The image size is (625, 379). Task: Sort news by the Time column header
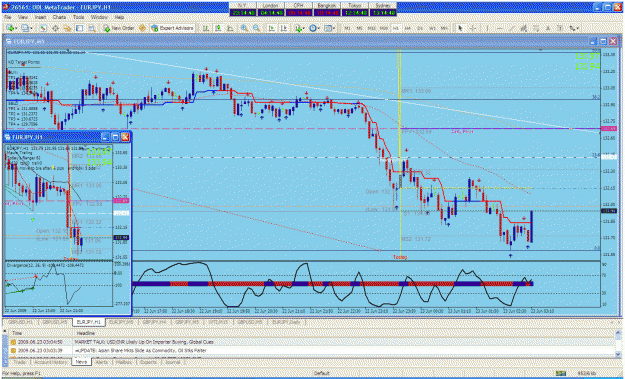click(41, 333)
